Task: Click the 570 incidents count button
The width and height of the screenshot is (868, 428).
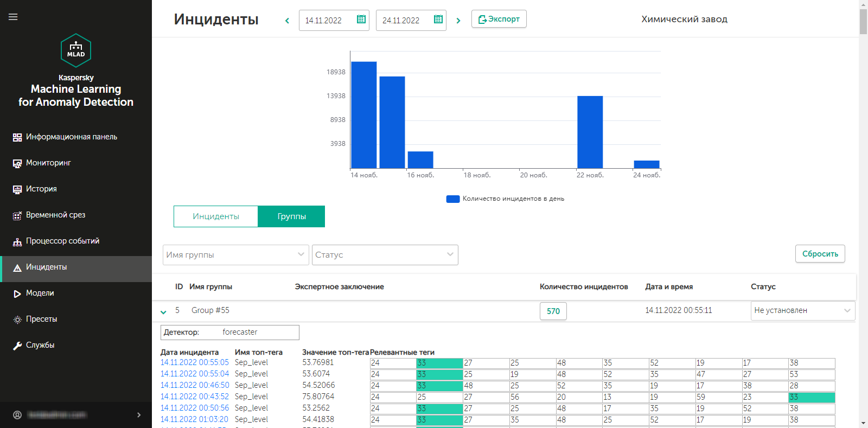Action: [x=553, y=311]
